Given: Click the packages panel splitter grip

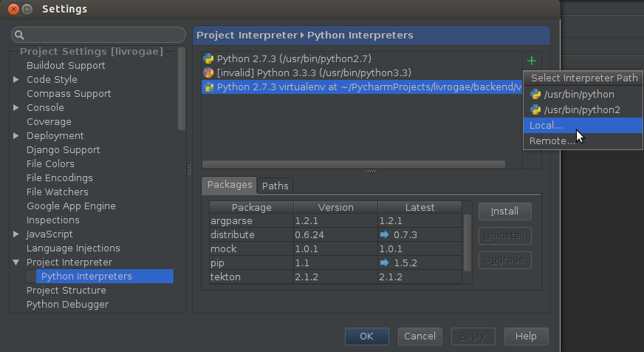Looking at the screenshot, I should pyautogui.click(x=371, y=171).
